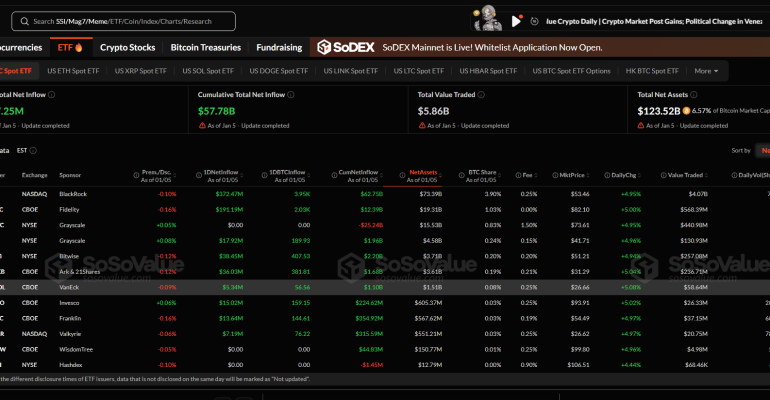This screenshot has width=770, height=400.
Task: Play the Crypto Daily audio briefing
Action: [x=516, y=21]
